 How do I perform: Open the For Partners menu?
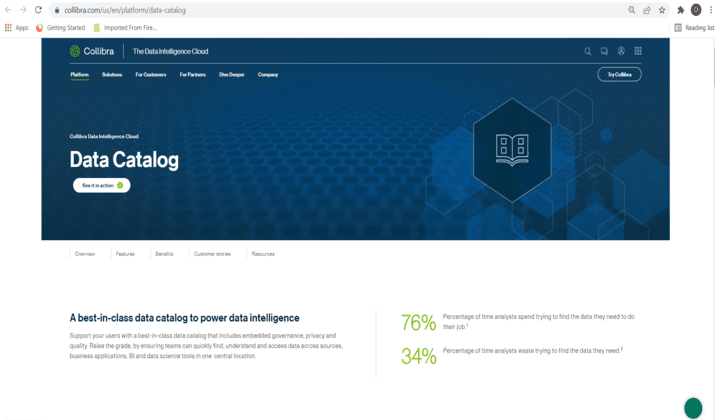192,75
